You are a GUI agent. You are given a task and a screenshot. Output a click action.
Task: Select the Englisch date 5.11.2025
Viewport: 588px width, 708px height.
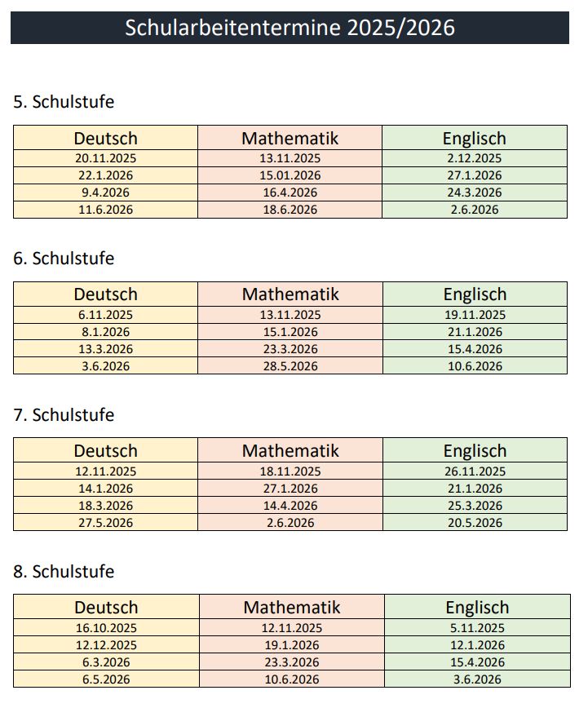pos(476,628)
